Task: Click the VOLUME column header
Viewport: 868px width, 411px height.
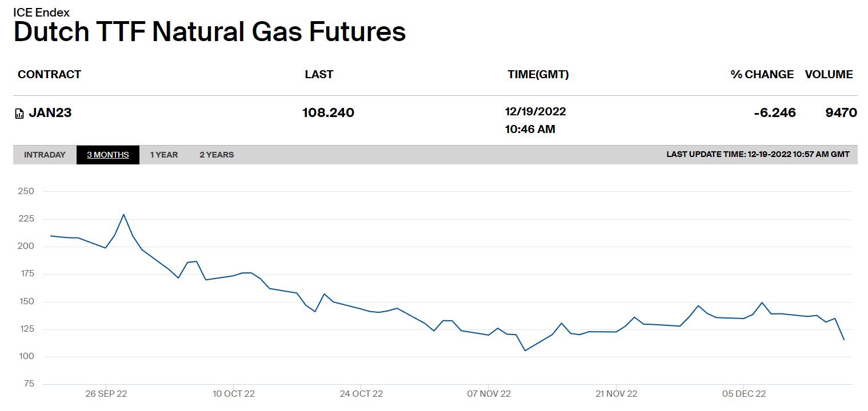Action: pyautogui.click(x=829, y=74)
